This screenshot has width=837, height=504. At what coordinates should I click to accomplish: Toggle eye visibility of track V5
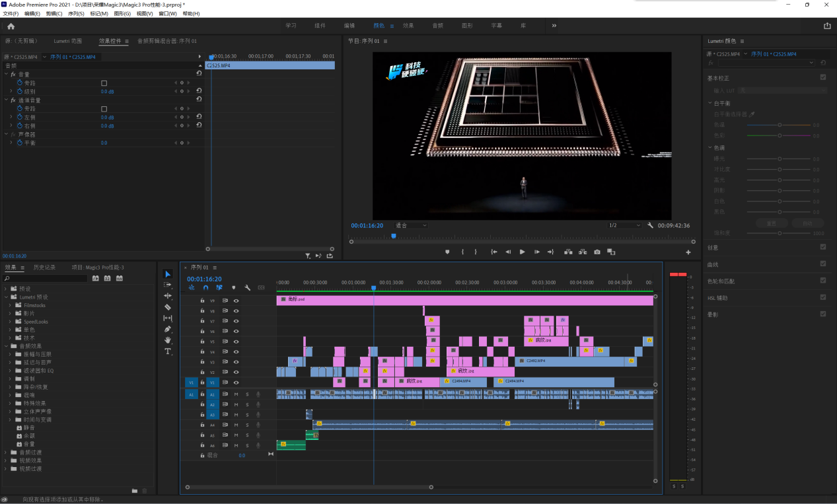coord(236,342)
